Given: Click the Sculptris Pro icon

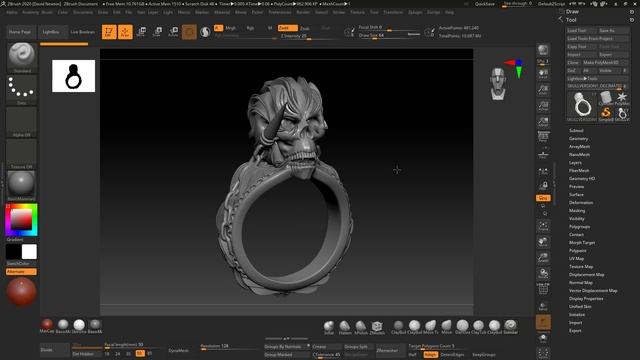Looking at the screenshot, I should (x=205, y=31).
